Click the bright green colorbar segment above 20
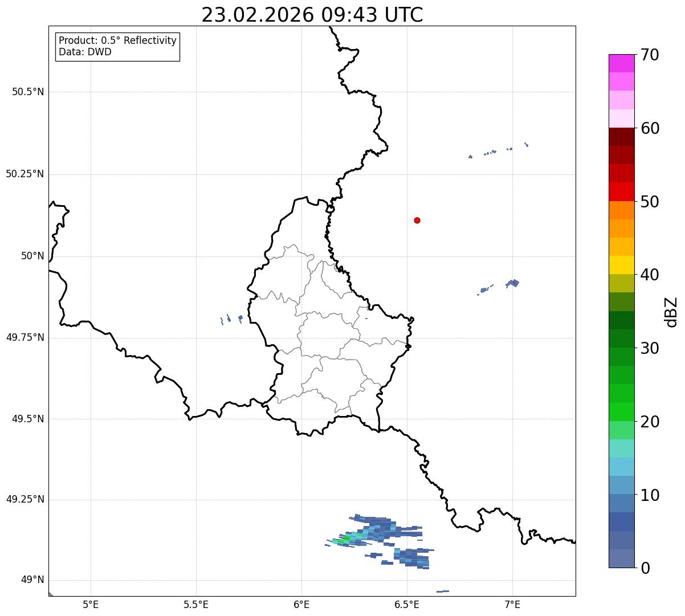Screen dimensions: 685x616 (621, 411)
